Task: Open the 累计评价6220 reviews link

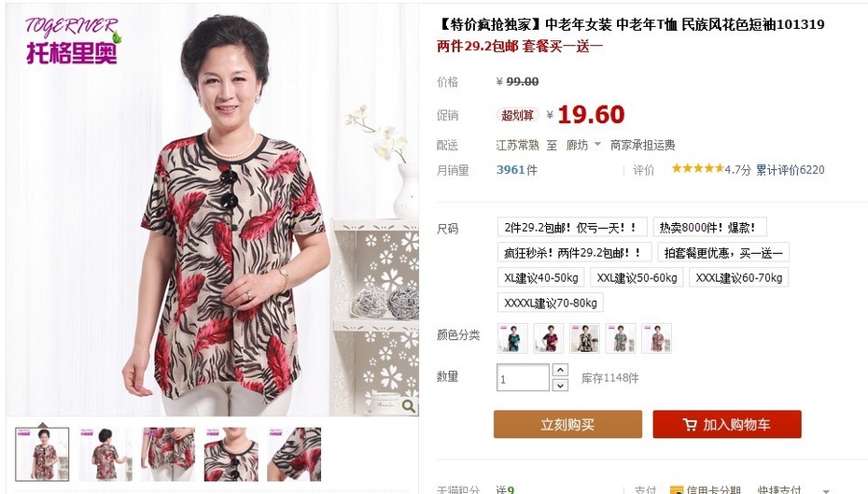Action: (791, 169)
